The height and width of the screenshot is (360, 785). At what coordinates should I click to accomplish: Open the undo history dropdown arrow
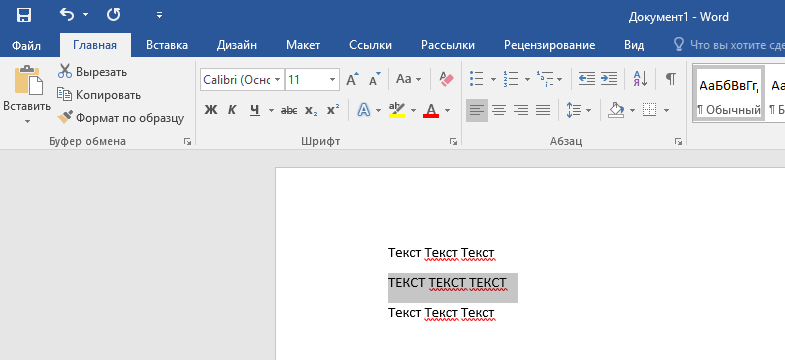[x=85, y=15]
